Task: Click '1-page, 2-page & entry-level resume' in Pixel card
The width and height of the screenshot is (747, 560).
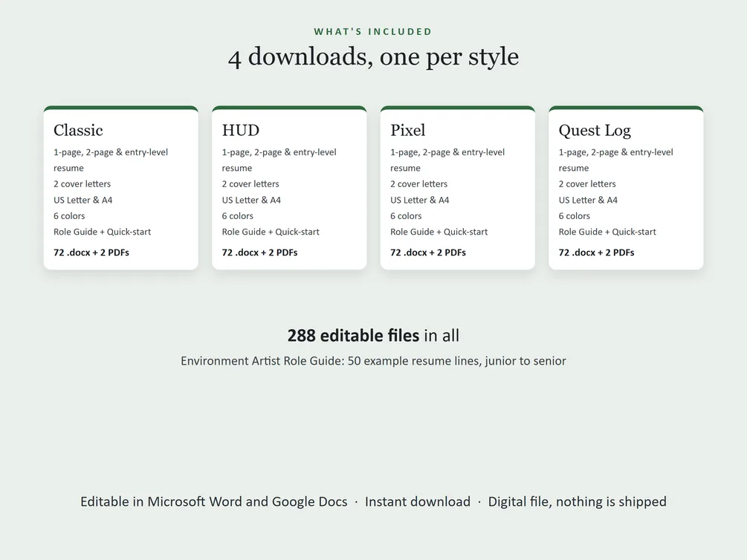Action: 447,160
